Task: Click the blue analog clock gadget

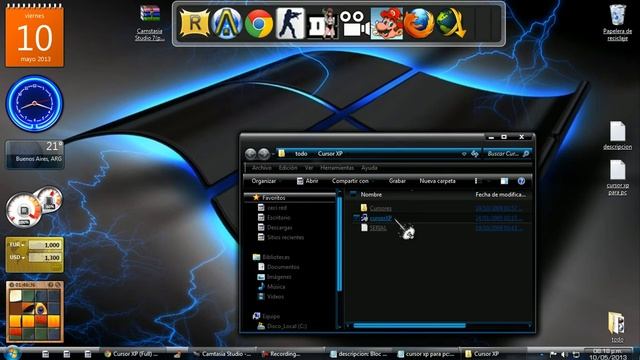Action: [x=34, y=103]
